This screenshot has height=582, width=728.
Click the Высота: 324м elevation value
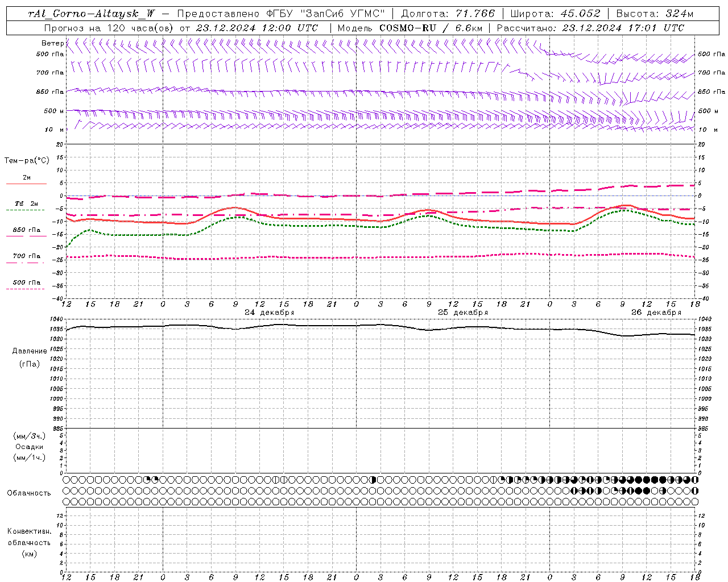[x=655, y=14]
